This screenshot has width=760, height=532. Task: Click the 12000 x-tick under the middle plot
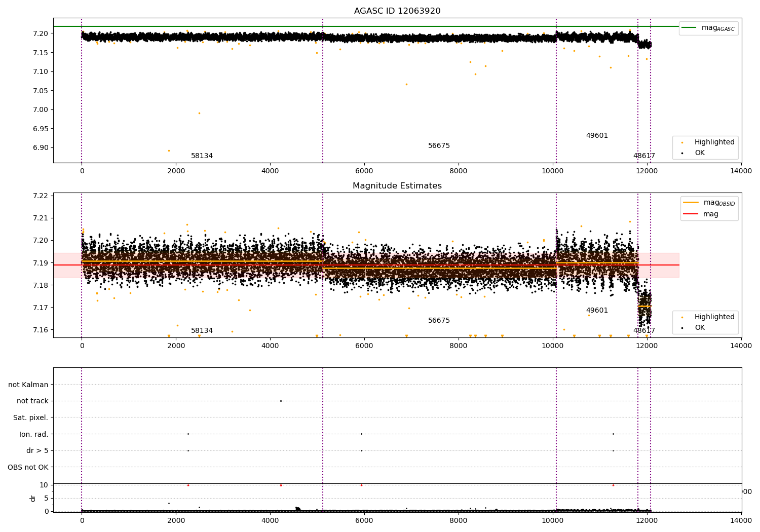point(647,346)
